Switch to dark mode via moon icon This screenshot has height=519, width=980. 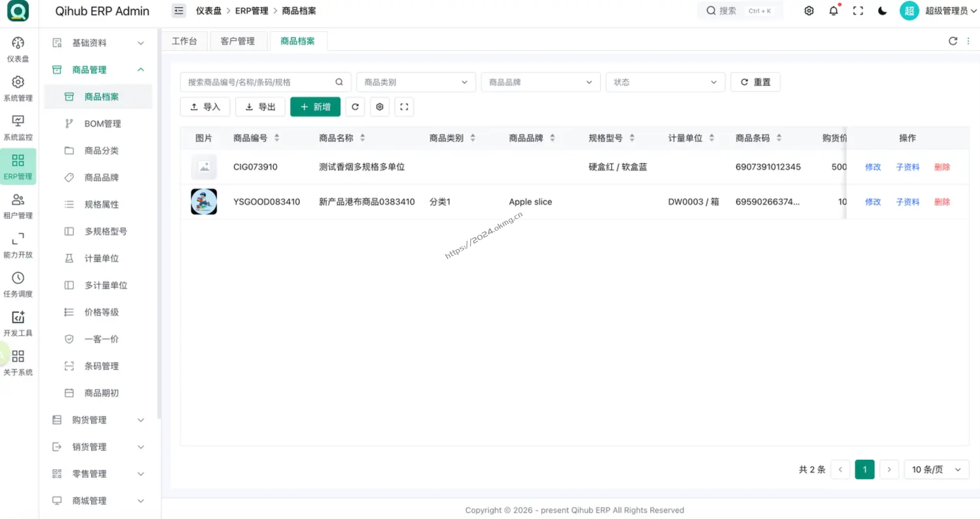click(882, 11)
